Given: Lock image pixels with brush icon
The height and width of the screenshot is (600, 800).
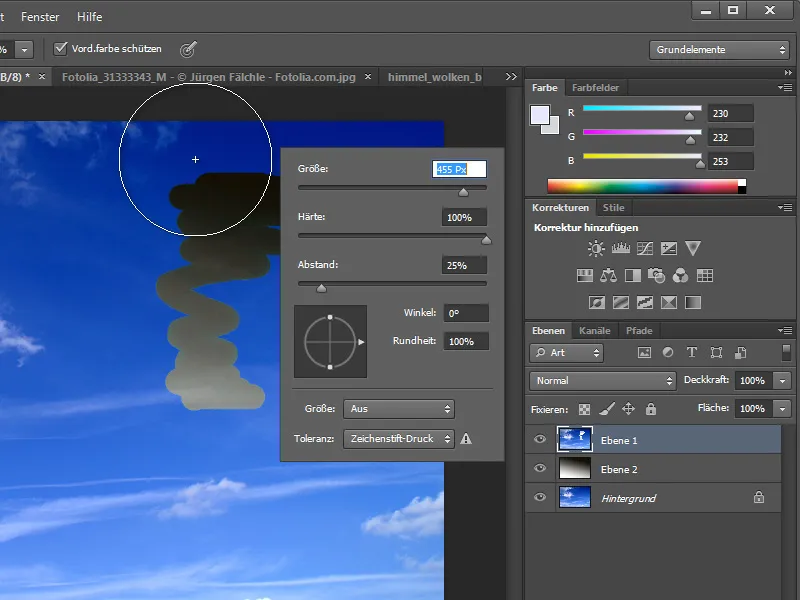Looking at the screenshot, I should 607,409.
